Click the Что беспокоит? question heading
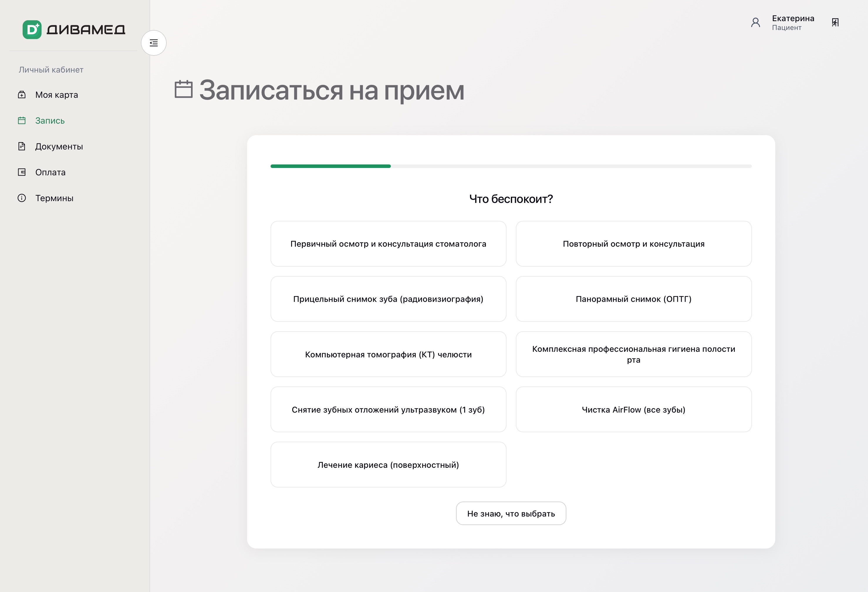 click(x=511, y=199)
